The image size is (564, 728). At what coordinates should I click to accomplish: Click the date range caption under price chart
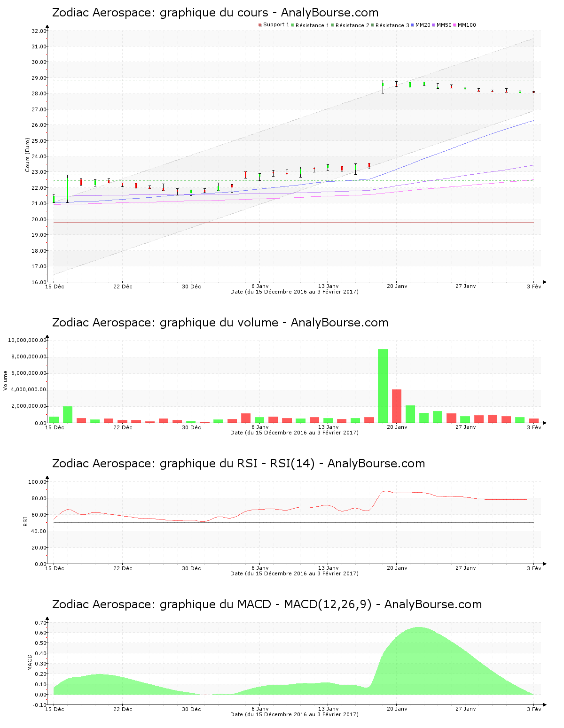tap(294, 292)
